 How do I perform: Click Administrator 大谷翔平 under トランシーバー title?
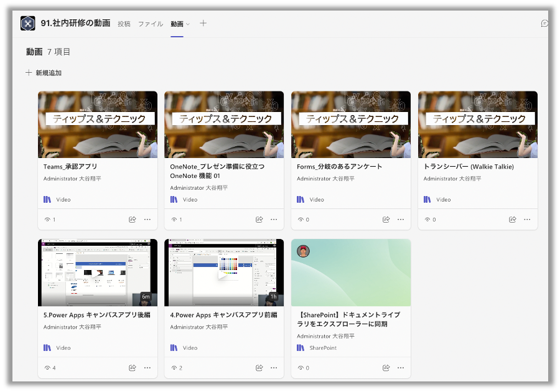pos(452,179)
